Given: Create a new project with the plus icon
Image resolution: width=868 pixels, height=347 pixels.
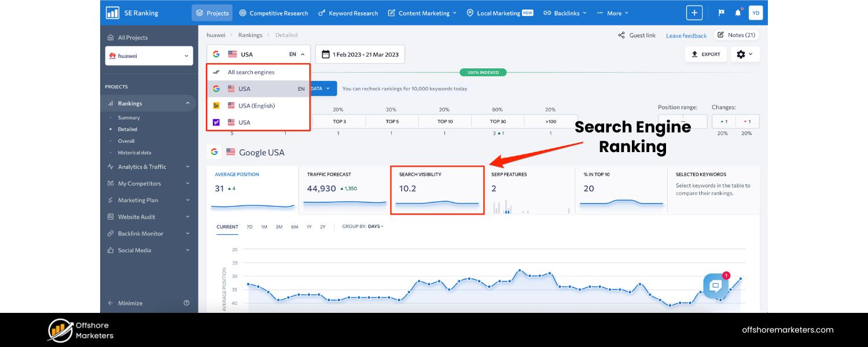Looking at the screenshot, I should (694, 12).
